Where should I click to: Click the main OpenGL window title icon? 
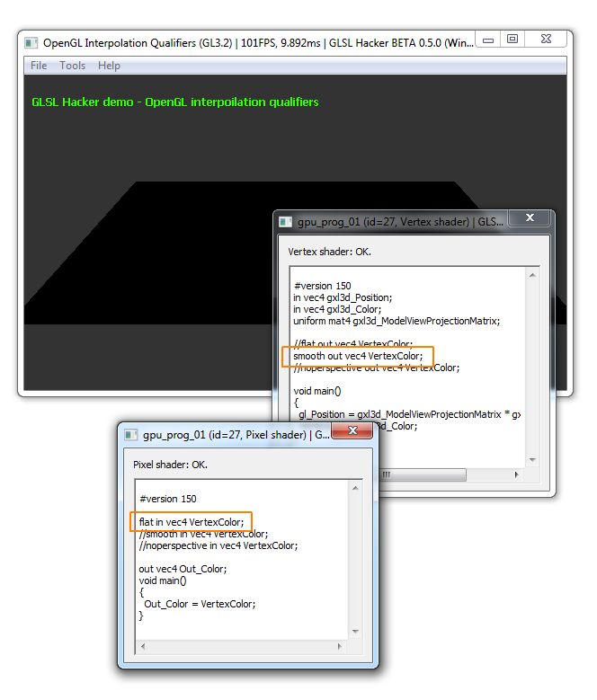pyautogui.click(x=31, y=41)
